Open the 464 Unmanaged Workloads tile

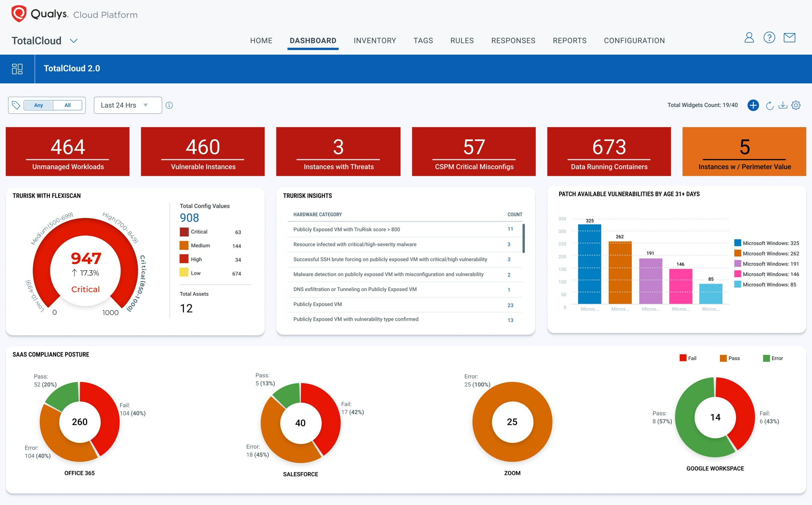click(67, 151)
